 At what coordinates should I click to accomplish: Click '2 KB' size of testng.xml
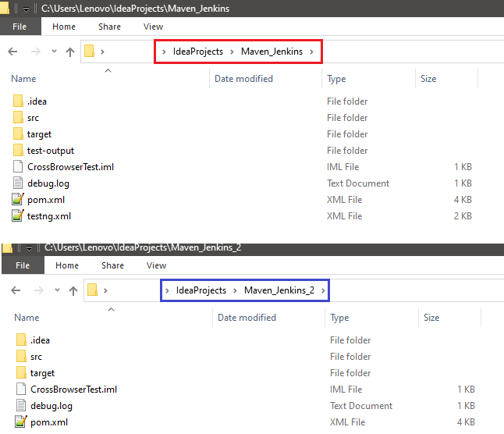(x=463, y=216)
